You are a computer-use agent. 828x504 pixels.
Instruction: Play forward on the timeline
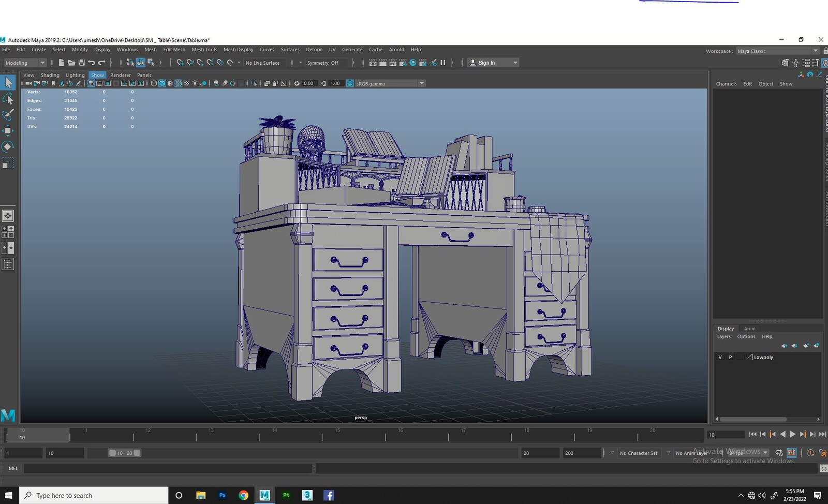point(793,434)
